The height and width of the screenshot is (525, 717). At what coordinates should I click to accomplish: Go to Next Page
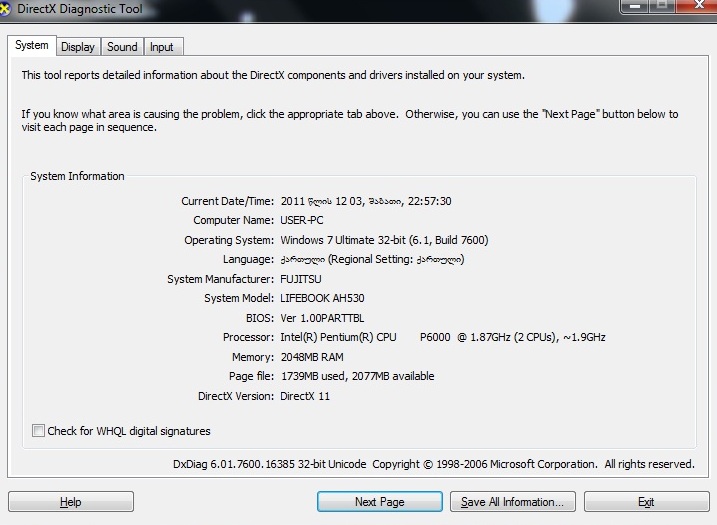tap(380, 502)
